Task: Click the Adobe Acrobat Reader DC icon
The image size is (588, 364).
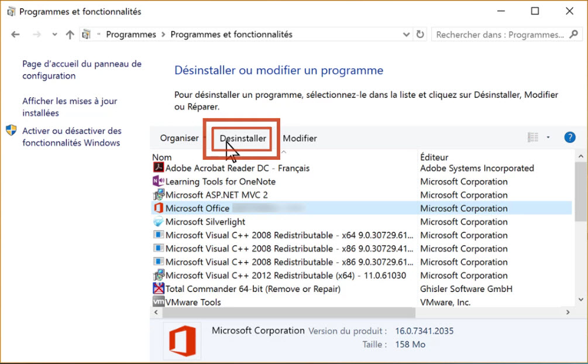Action: pos(158,168)
